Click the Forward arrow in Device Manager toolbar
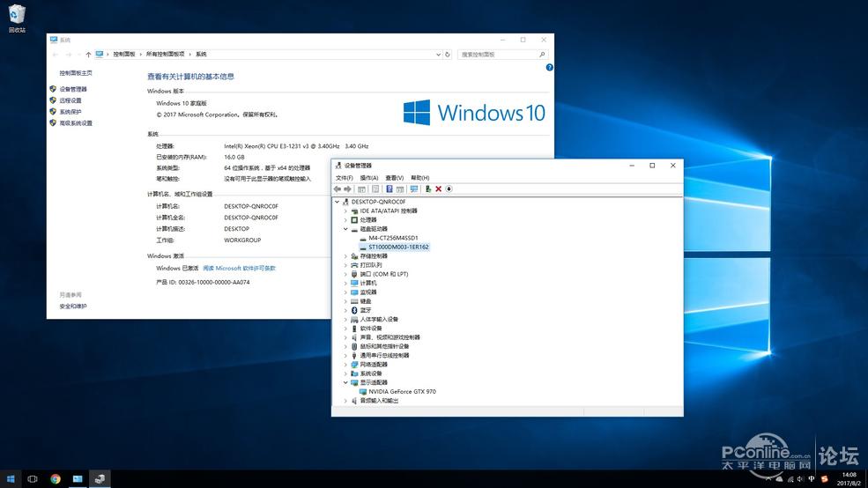The width and height of the screenshot is (868, 488). pyautogui.click(x=348, y=189)
